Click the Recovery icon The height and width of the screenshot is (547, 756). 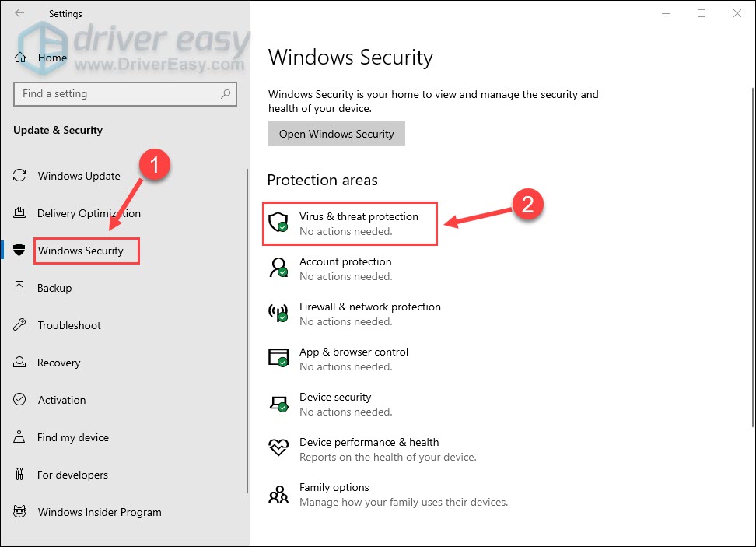click(x=19, y=362)
